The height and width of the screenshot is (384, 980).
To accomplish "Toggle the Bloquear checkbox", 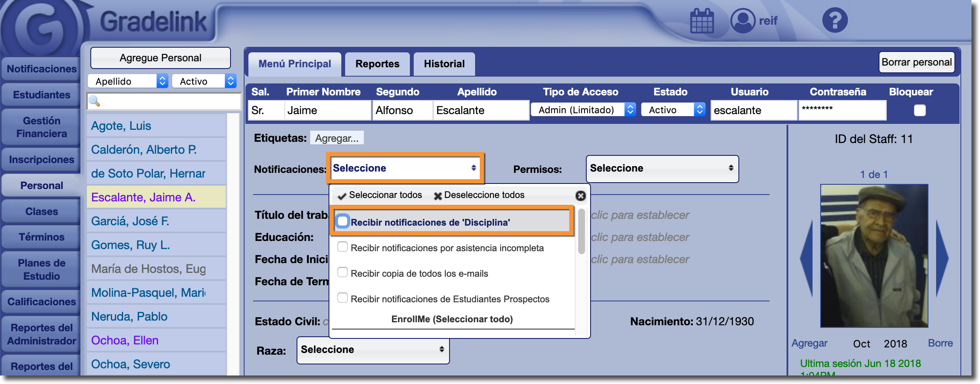I will point(919,111).
